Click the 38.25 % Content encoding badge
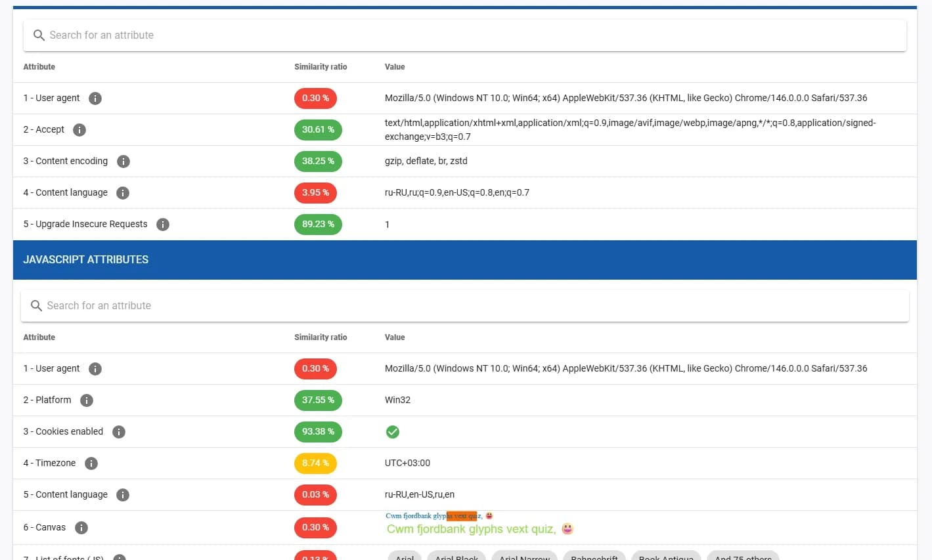 pos(318,162)
